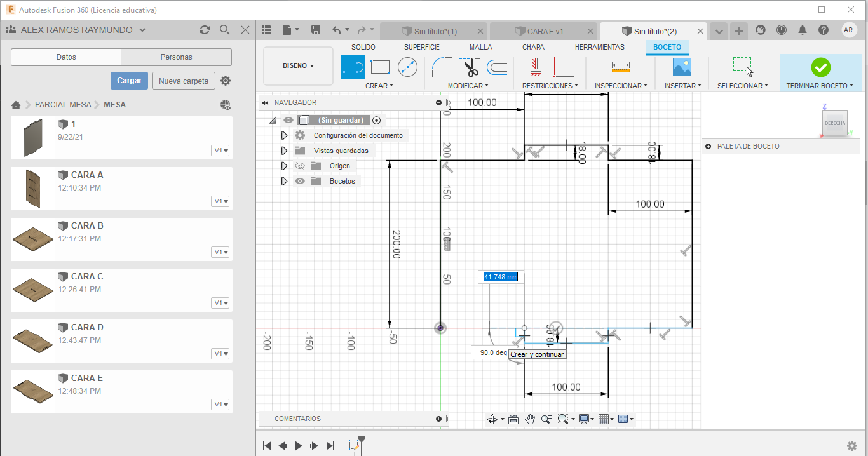Click the Undo arrow
Image resolution: width=868 pixels, height=456 pixels.
pyautogui.click(x=337, y=30)
